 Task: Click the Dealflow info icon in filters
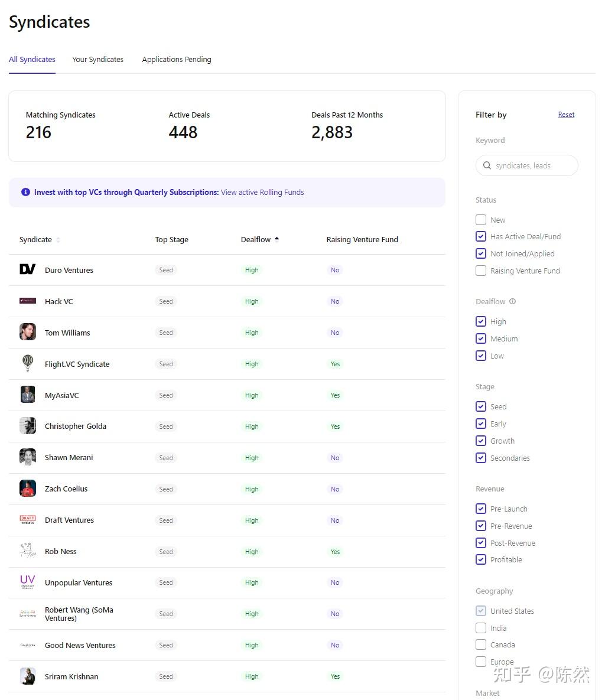click(512, 301)
